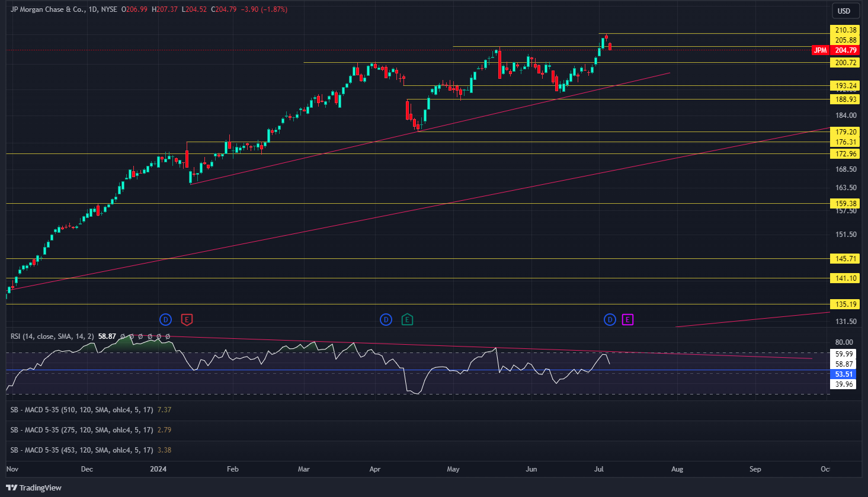Click the 184.00 price axis tick
Viewport: 868px width, 497px height.
[x=845, y=116]
